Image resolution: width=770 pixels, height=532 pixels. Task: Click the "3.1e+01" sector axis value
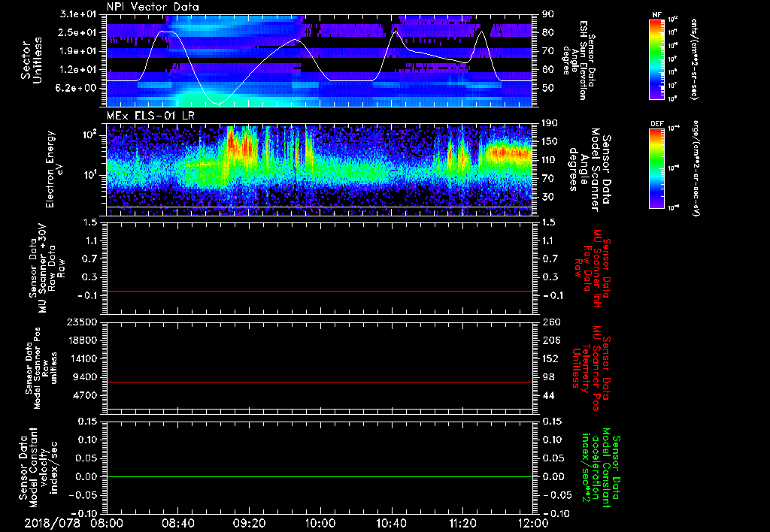[x=78, y=14]
